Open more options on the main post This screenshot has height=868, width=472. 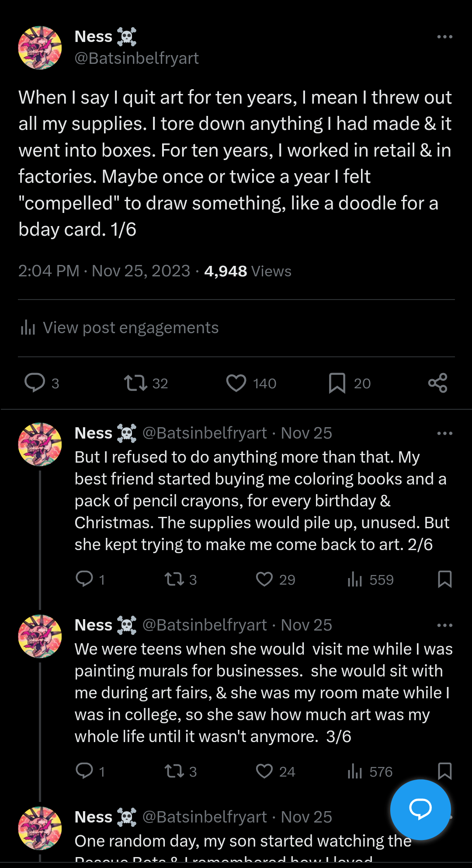pyautogui.click(x=444, y=37)
